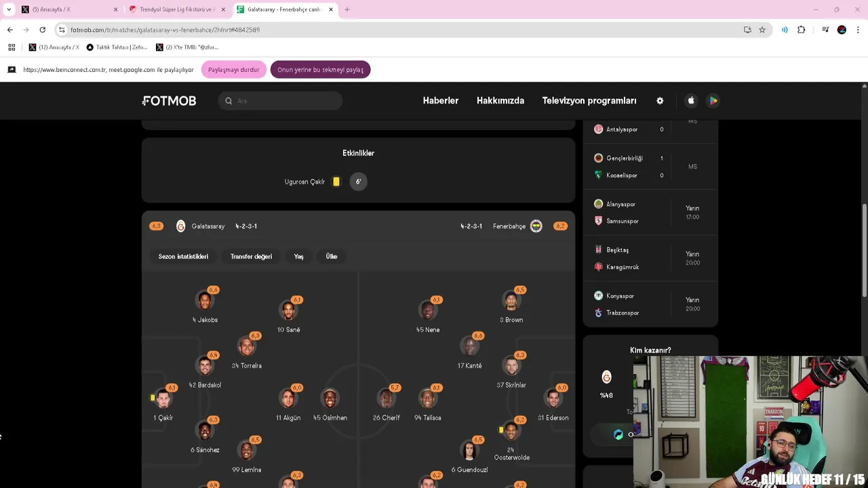Open the settings gear icon
This screenshot has width=868, height=488.
pos(660,100)
